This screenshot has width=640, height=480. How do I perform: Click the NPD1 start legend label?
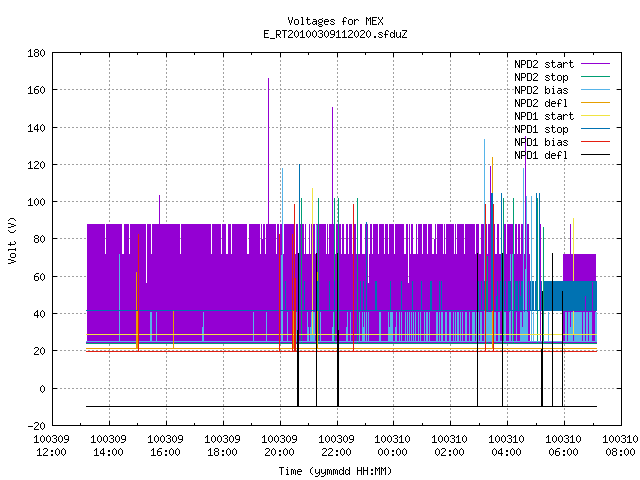click(x=544, y=116)
